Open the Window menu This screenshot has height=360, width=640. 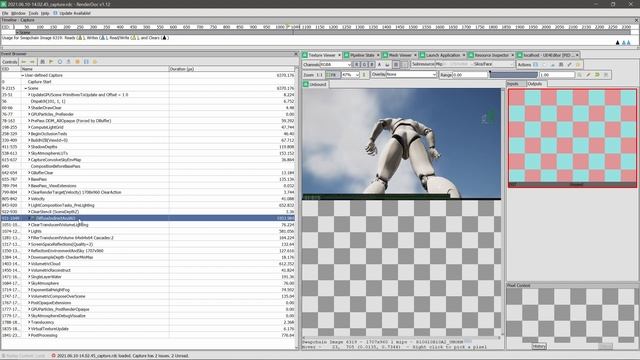18,13
